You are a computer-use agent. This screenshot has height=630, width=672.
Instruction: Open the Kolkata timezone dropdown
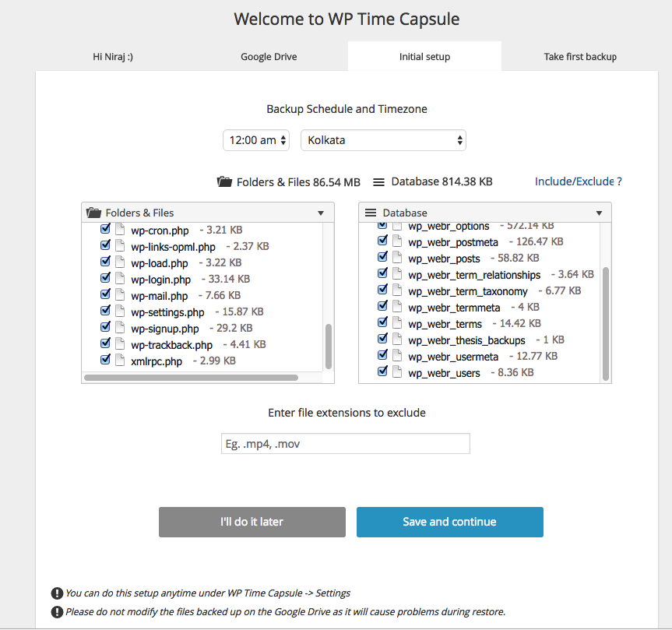click(x=383, y=140)
